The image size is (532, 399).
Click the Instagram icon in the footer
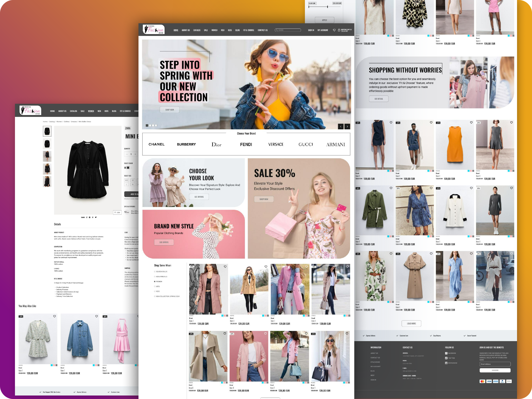446,363
